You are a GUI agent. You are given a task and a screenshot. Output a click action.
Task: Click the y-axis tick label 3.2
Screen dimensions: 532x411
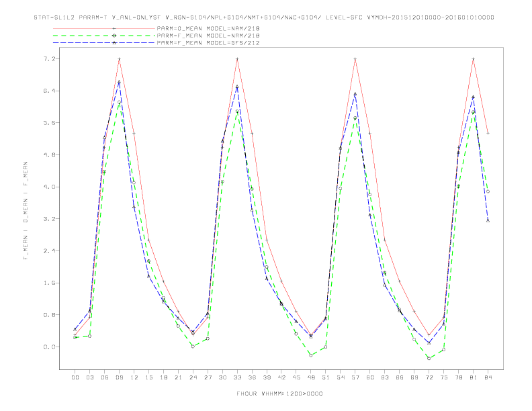tap(49, 219)
